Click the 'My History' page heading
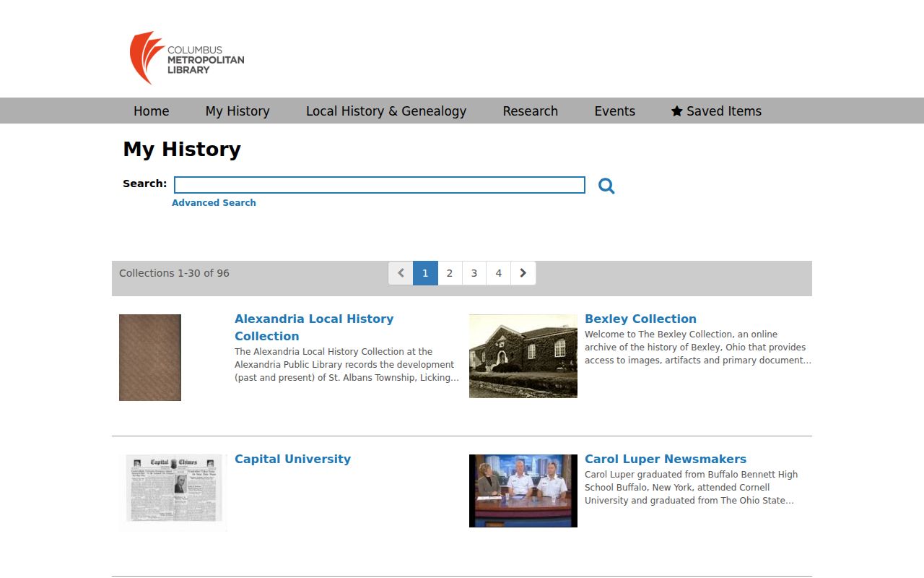This screenshot has height=578, width=924. click(x=182, y=150)
